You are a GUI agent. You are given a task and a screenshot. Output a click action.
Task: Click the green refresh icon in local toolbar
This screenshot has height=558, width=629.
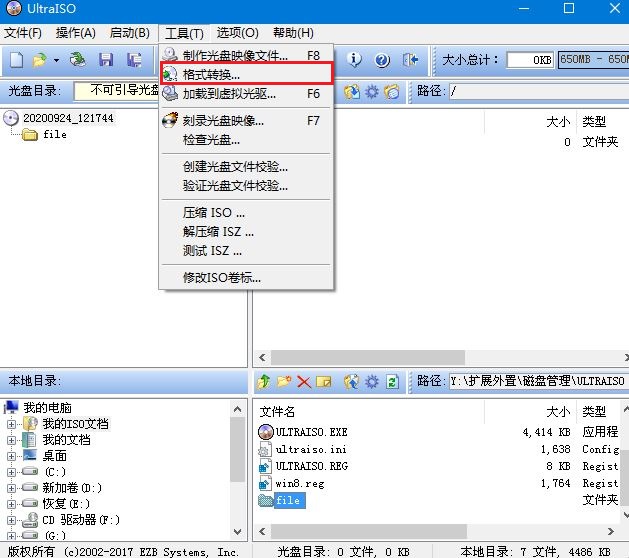pyautogui.click(x=392, y=381)
